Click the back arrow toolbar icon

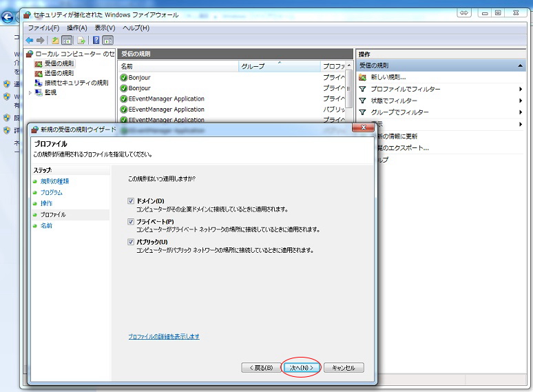click(x=30, y=41)
